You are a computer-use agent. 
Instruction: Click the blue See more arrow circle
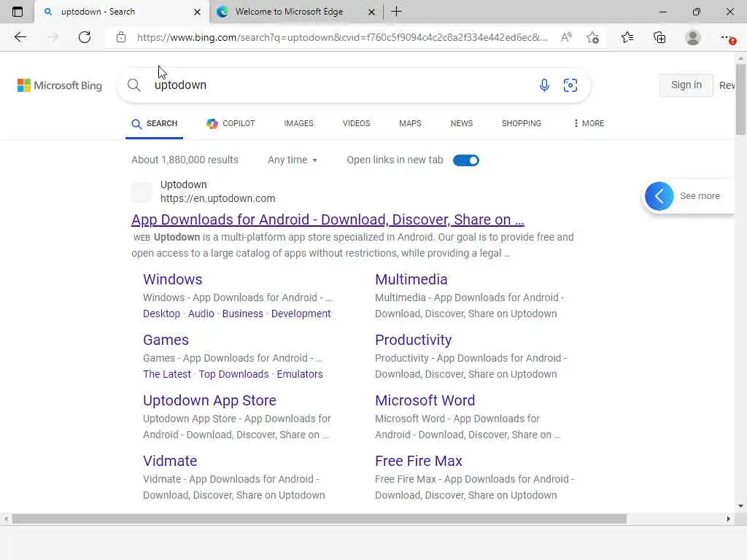659,196
